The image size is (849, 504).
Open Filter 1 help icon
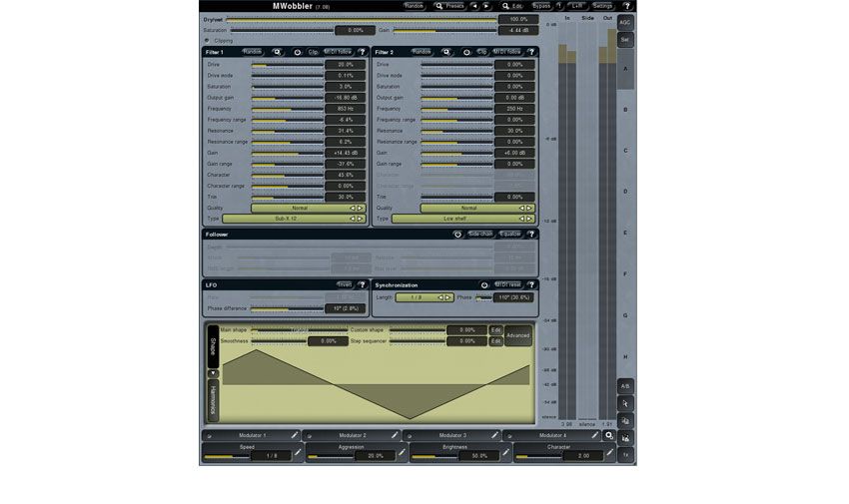tap(363, 52)
